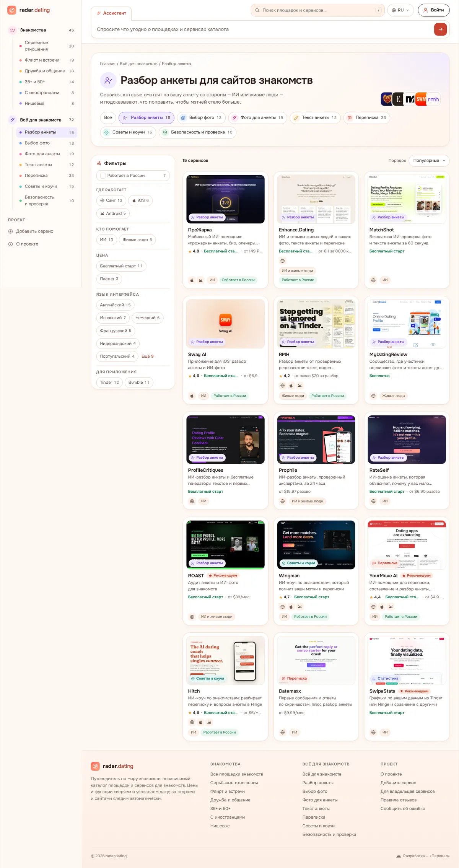This screenshot has width=459, height=868.
Task: Click the sparkle icon beside Всё для знакомств
Action: coord(13,120)
